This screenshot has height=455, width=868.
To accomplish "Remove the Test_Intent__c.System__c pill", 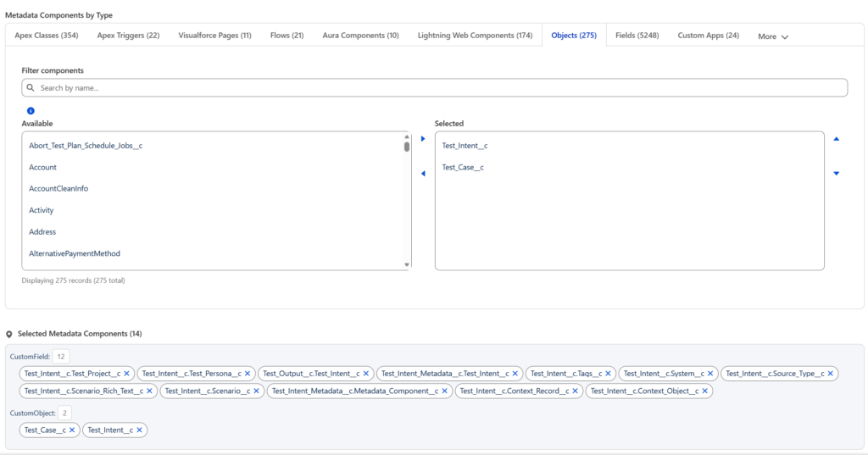I will pos(712,374).
